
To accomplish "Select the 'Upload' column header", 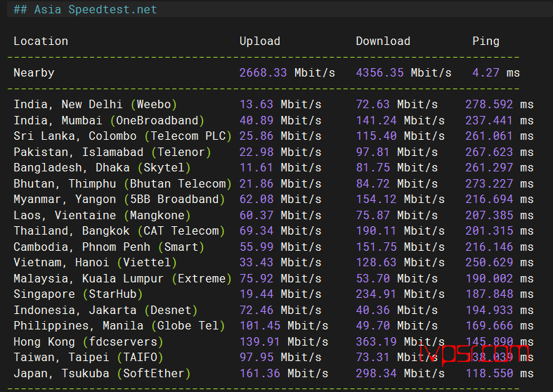I will point(260,41).
